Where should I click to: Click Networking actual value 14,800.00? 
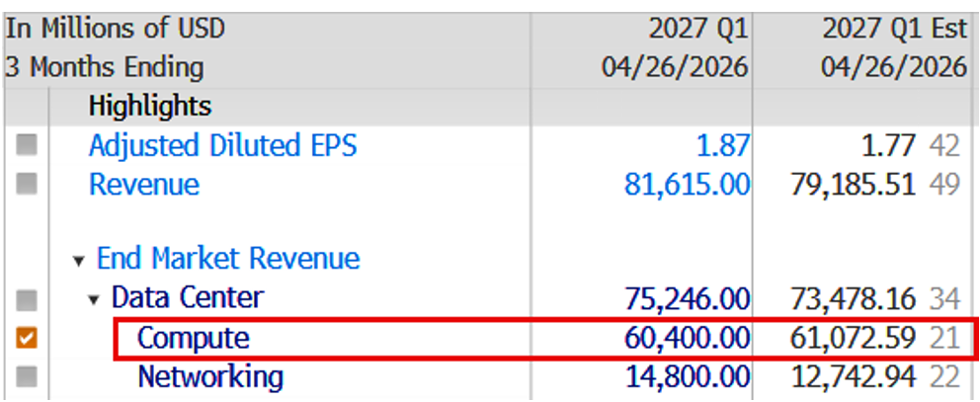687,377
